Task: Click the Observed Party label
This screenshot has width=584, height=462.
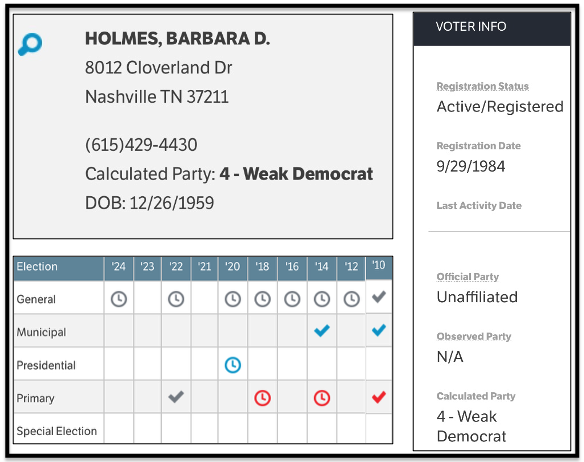Action: point(474,336)
